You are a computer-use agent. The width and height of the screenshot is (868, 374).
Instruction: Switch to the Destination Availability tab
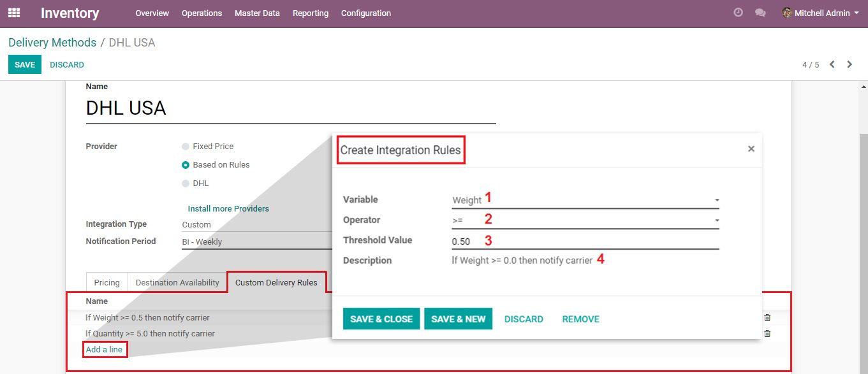pyautogui.click(x=177, y=283)
